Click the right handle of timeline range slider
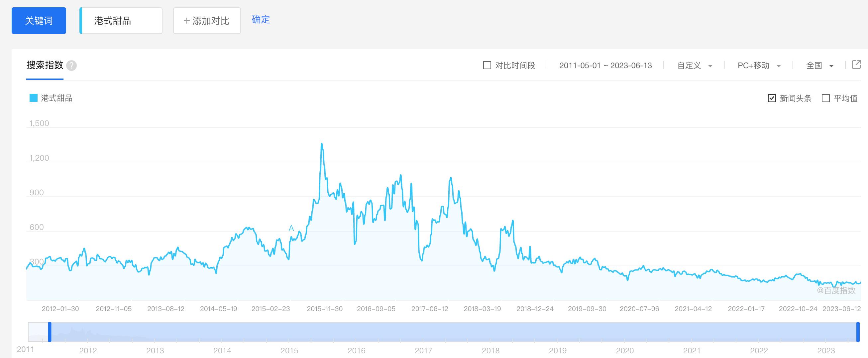 click(858, 332)
